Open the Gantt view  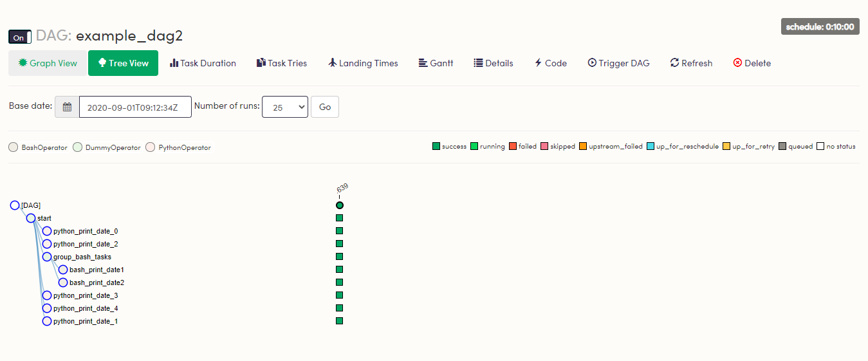[x=436, y=63]
